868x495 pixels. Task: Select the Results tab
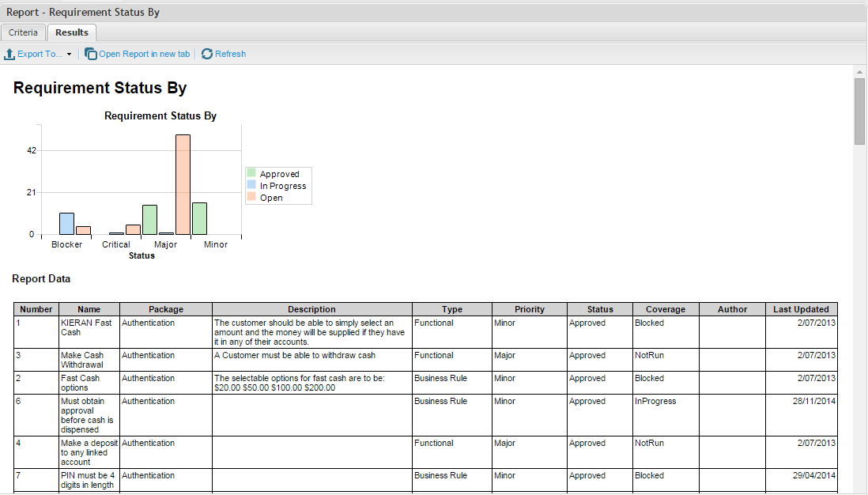[x=72, y=32]
